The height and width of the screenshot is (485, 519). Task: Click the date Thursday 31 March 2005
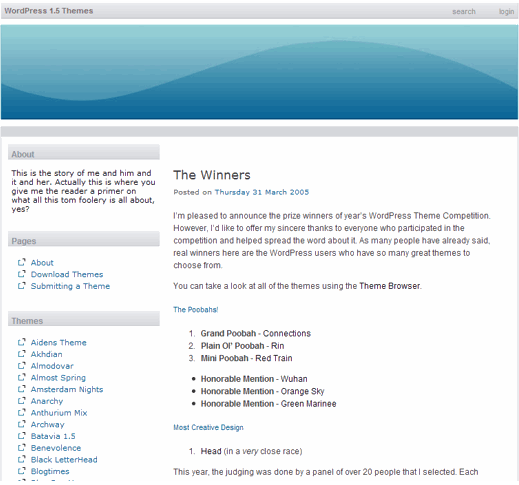tap(262, 192)
